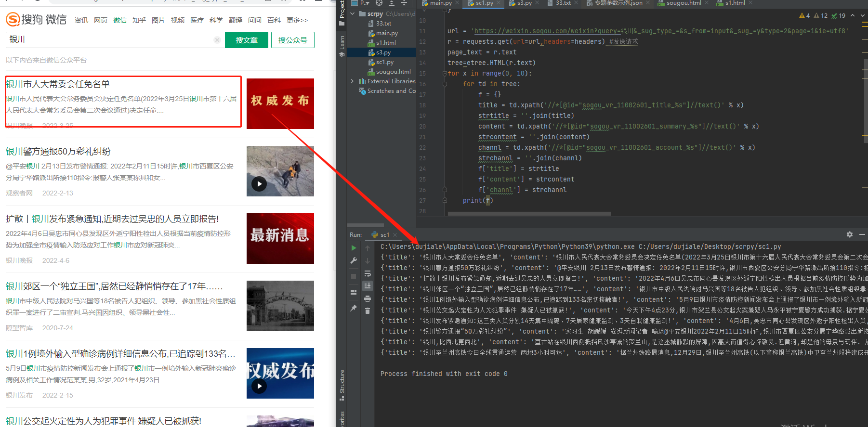Toggle soft-wrap in Run console
868x427 pixels.
coord(368,273)
